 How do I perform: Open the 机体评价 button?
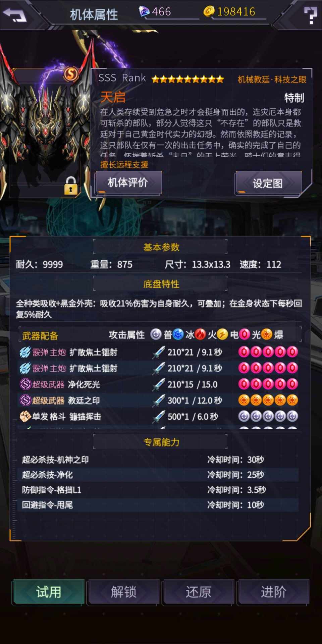[129, 183]
